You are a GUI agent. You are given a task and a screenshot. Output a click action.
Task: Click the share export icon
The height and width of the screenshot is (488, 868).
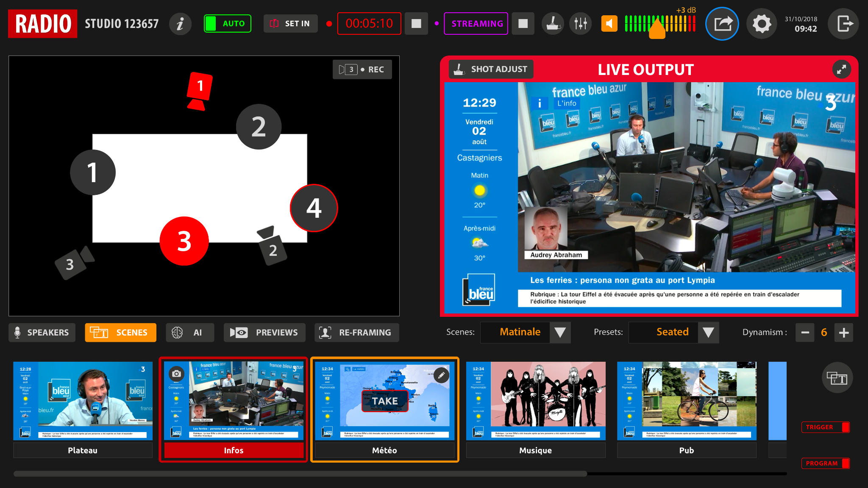coord(722,24)
